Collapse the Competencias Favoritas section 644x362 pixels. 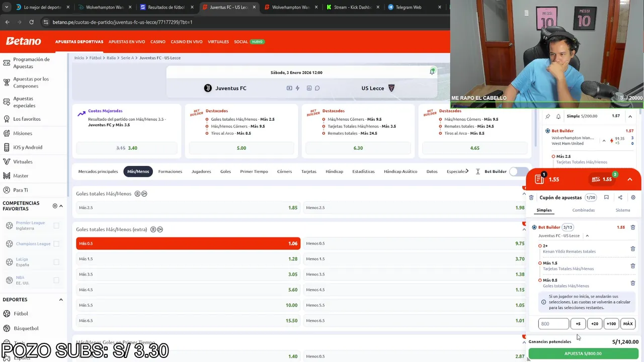point(61,206)
